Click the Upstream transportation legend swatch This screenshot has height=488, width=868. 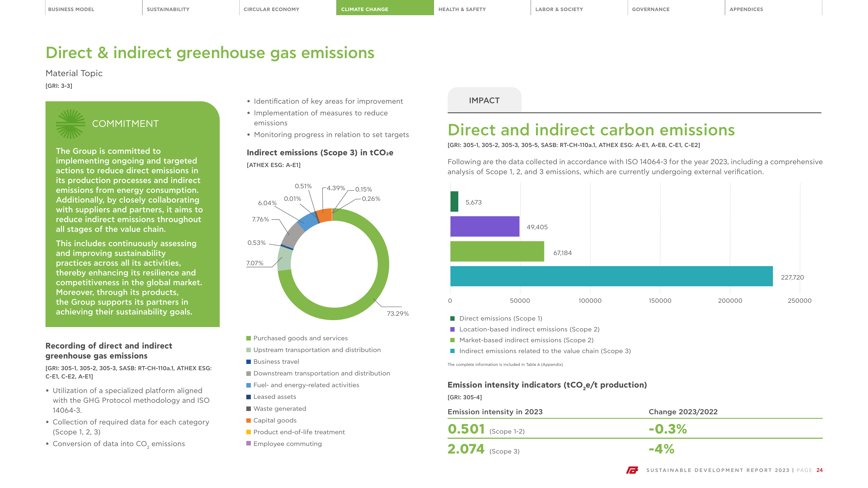coord(249,350)
